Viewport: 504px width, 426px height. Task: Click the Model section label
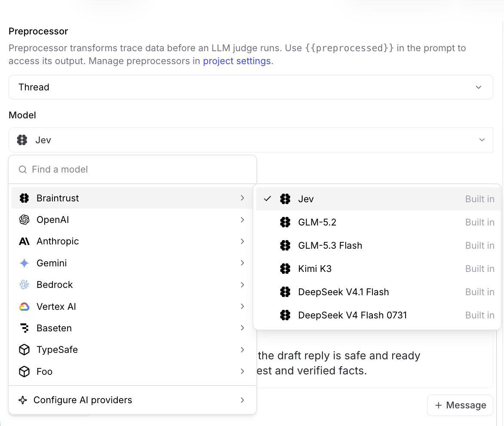pyautogui.click(x=22, y=115)
